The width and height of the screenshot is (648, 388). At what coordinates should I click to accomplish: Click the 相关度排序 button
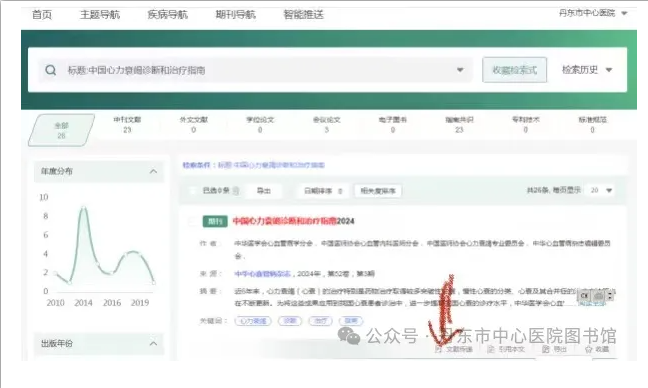(378, 191)
